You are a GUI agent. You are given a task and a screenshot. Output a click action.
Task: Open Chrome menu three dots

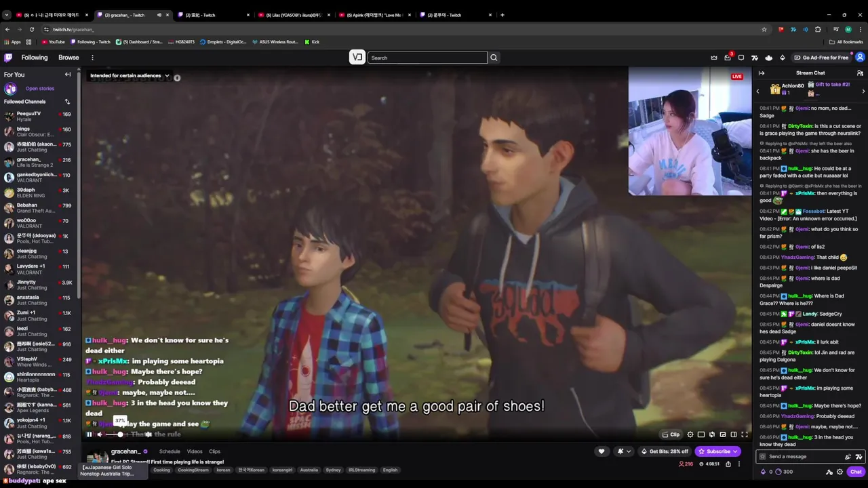860,29
